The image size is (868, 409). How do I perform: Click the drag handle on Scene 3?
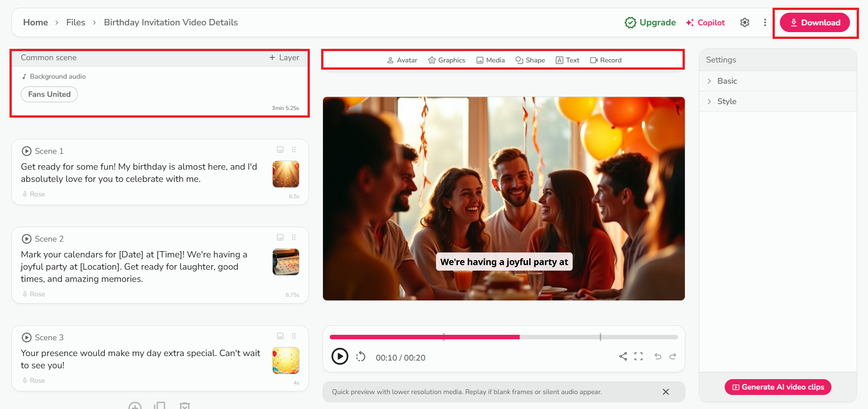point(294,336)
